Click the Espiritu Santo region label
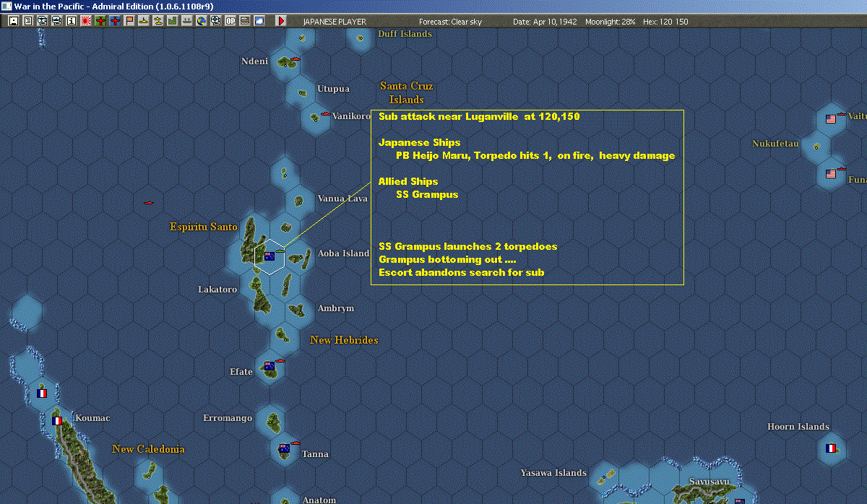The width and height of the screenshot is (867, 504). 204,227
